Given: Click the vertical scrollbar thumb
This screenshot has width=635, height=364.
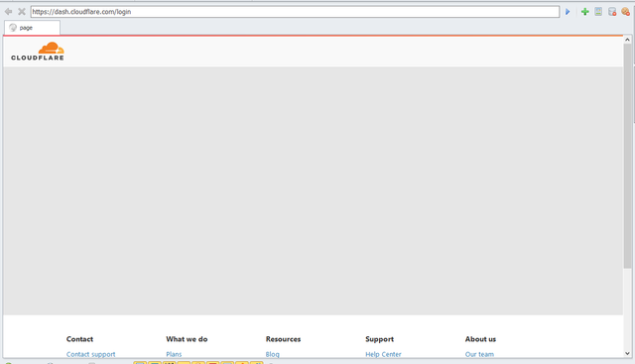Looking at the screenshot, I should (x=627, y=156).
